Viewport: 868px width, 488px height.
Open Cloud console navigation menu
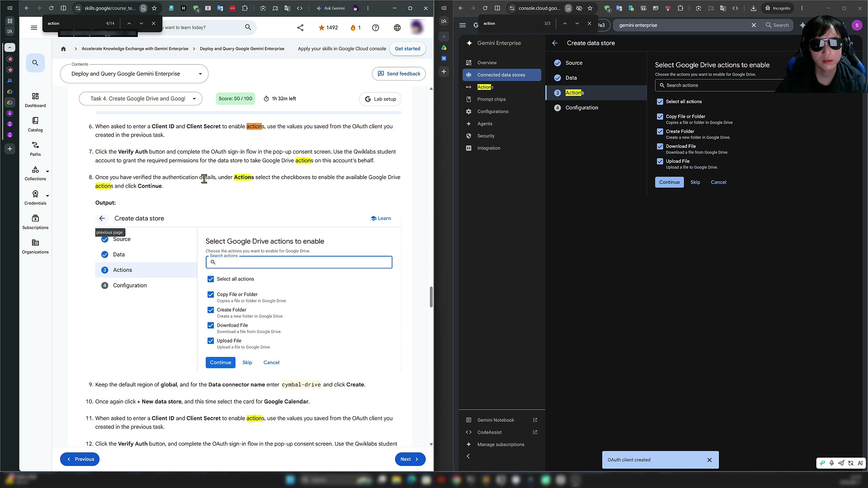tap(462, 25)
